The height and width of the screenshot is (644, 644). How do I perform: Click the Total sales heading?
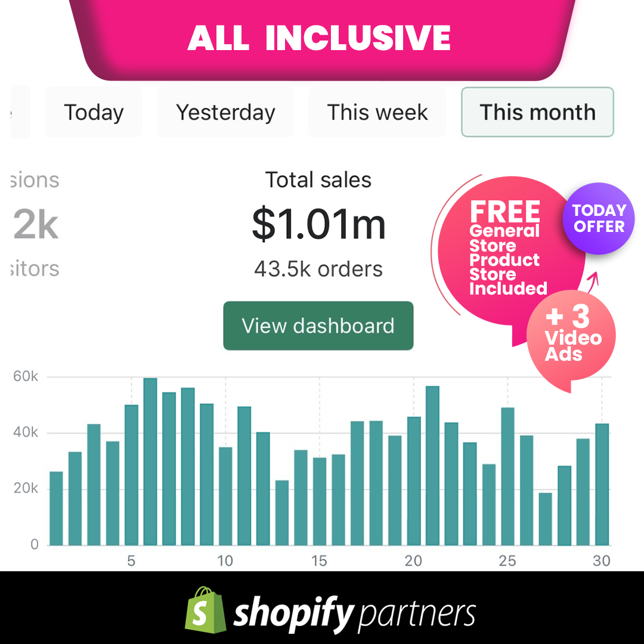(x=318, y=179)
